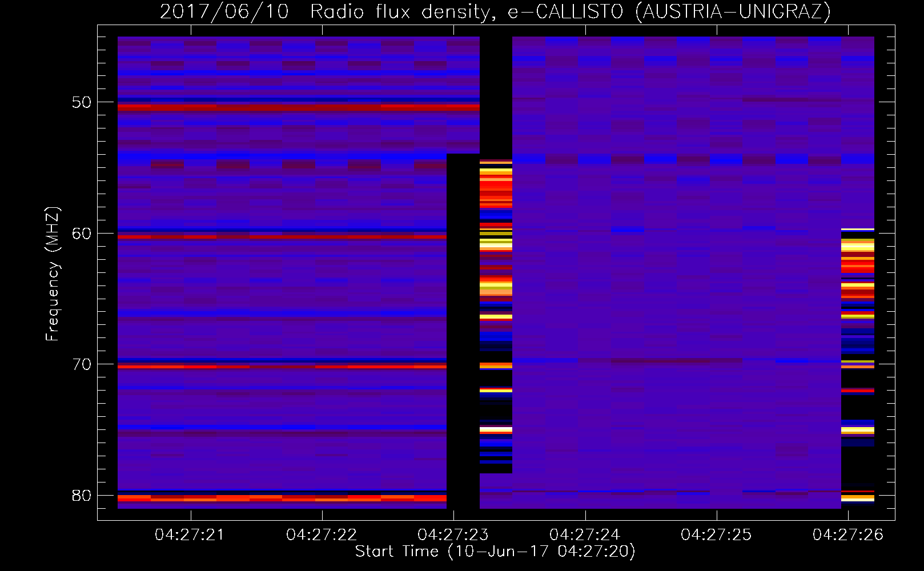Click the time tick label '04:27:21'
The width and height of the screenshot is (924, 571).
(190, 535)
